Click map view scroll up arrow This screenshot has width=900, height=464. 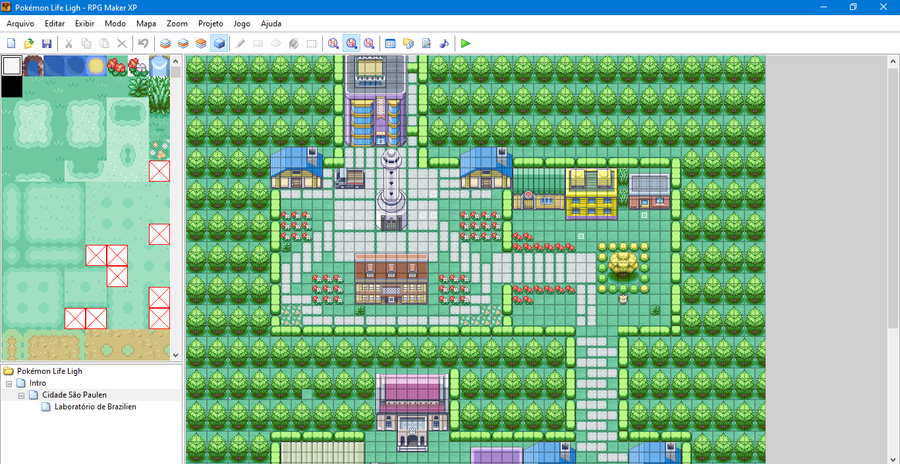(x=894, y=61)
